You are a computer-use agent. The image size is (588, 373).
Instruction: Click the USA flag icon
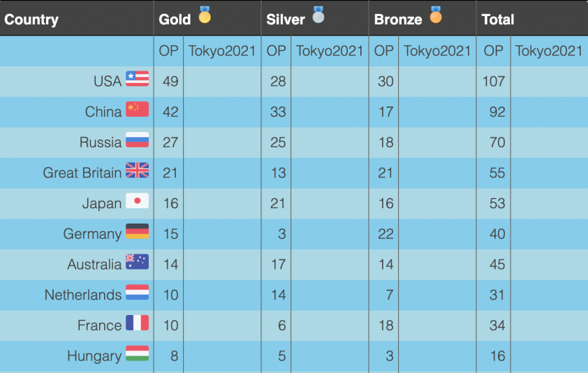[x=138, y=79]
